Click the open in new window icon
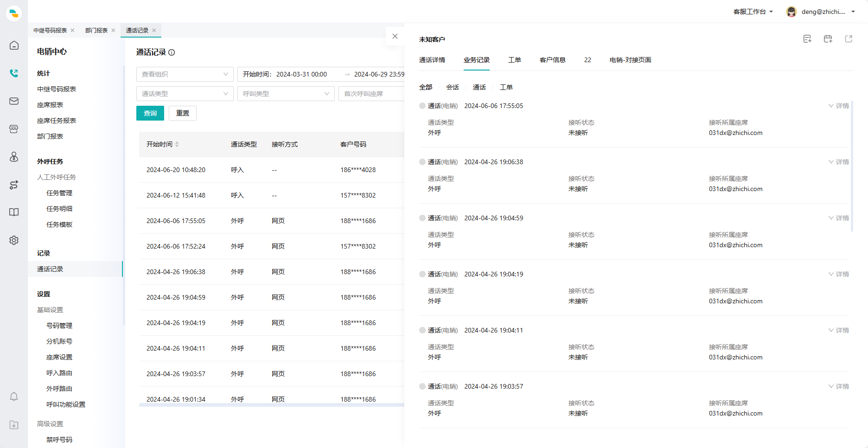The height and width of the screenshot is (448, 868). pos(849,39)
